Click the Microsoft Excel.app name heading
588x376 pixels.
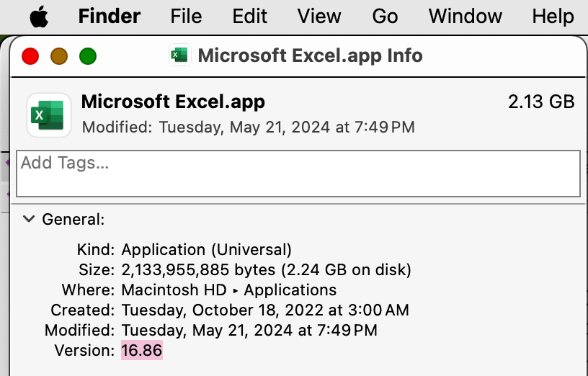pos(173,102)
